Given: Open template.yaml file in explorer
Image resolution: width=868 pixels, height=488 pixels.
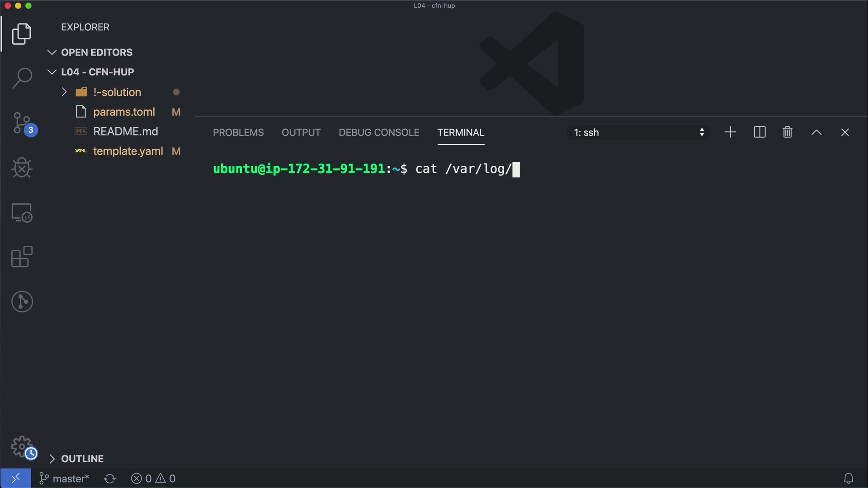Looking at the screenshot, I should coord(127,151).
